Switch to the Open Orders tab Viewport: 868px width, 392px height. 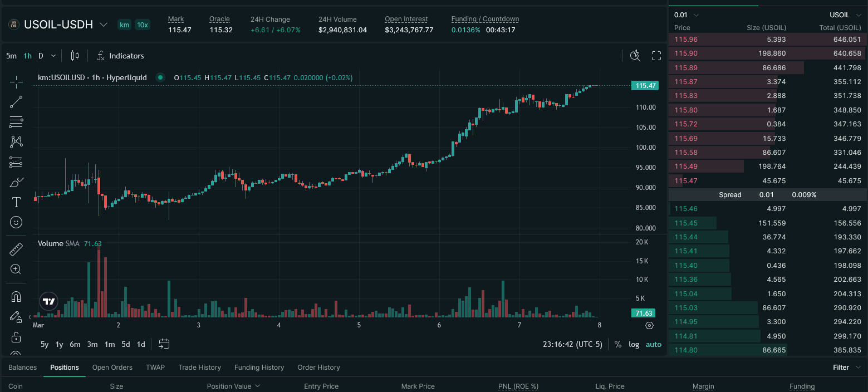pos(112,367)
